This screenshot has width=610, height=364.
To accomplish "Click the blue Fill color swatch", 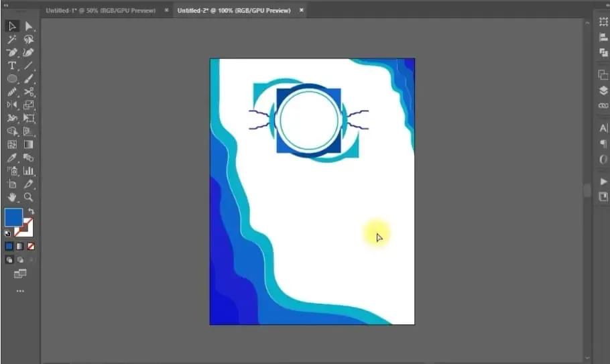I will 13,217.
